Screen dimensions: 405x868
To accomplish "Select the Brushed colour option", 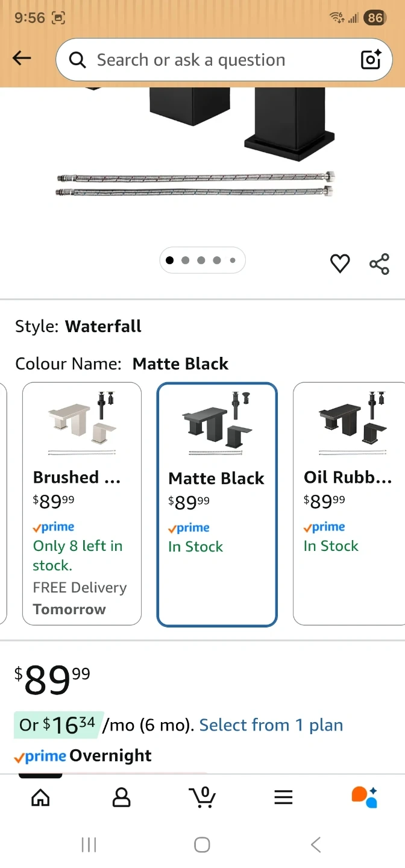I will pos(82,503).
